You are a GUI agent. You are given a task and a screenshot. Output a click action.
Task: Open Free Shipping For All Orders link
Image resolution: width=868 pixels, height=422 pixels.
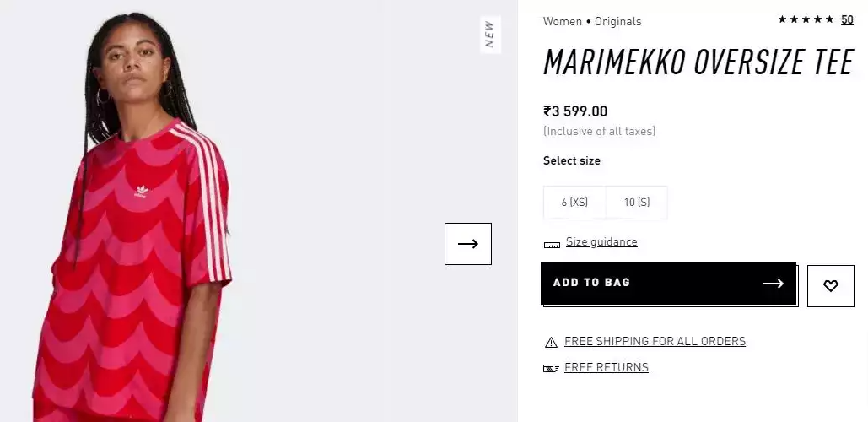click(655, 342)
